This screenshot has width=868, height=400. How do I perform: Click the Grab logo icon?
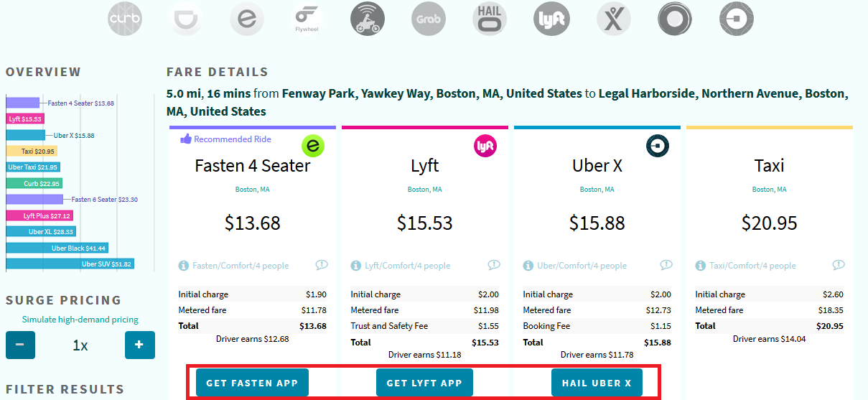coord(429,19)
